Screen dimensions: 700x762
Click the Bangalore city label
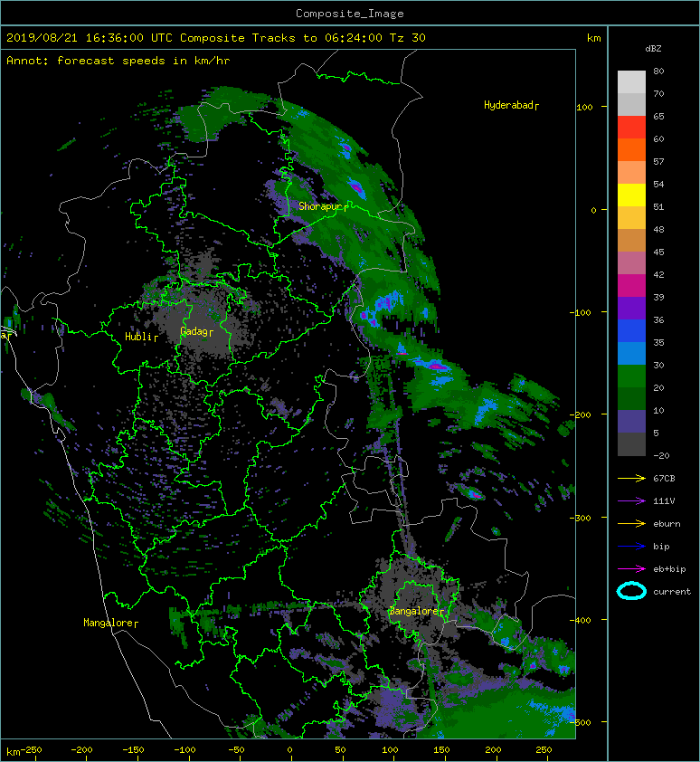[414, 611]
